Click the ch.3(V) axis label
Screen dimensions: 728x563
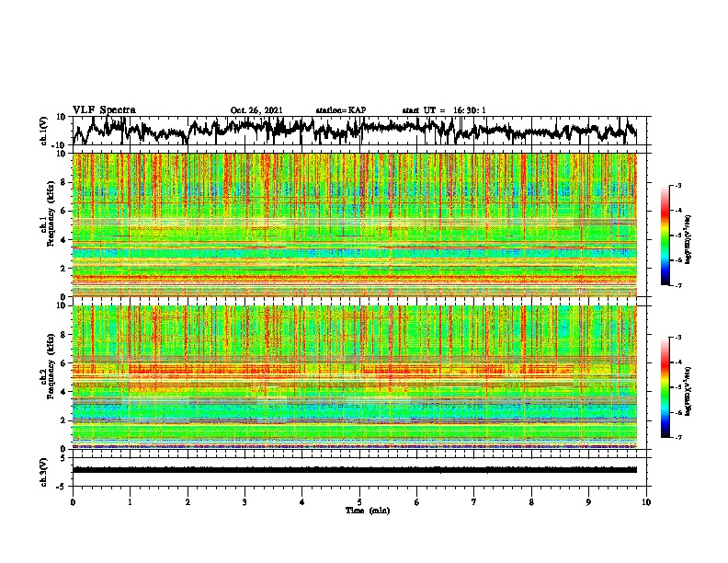pyautogui.click(x=44, y=472)
